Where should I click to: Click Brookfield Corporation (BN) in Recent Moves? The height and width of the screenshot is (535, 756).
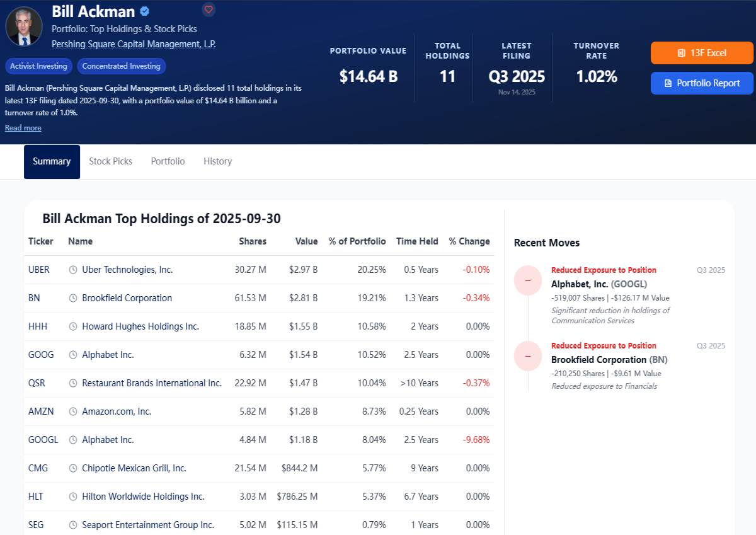click(609, 360)
